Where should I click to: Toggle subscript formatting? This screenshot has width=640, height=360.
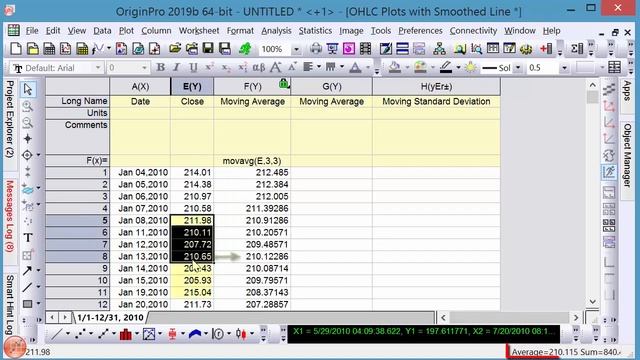point(226,67)
